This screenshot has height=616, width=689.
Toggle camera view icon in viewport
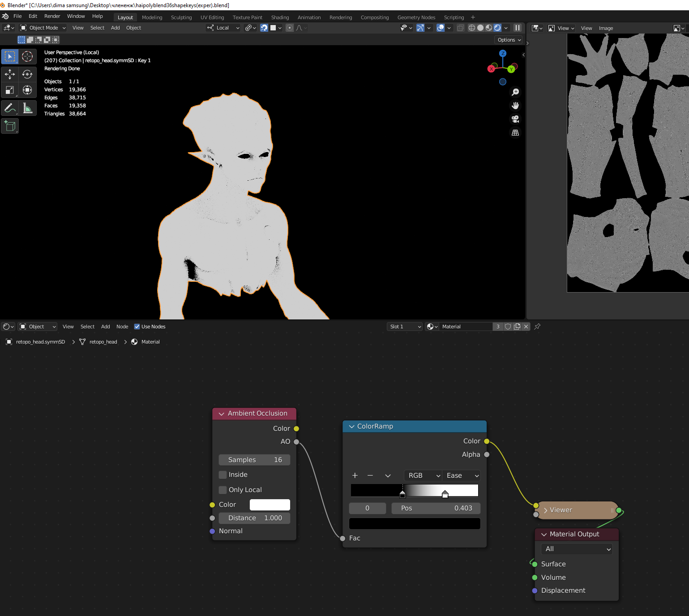click(515, 119)
